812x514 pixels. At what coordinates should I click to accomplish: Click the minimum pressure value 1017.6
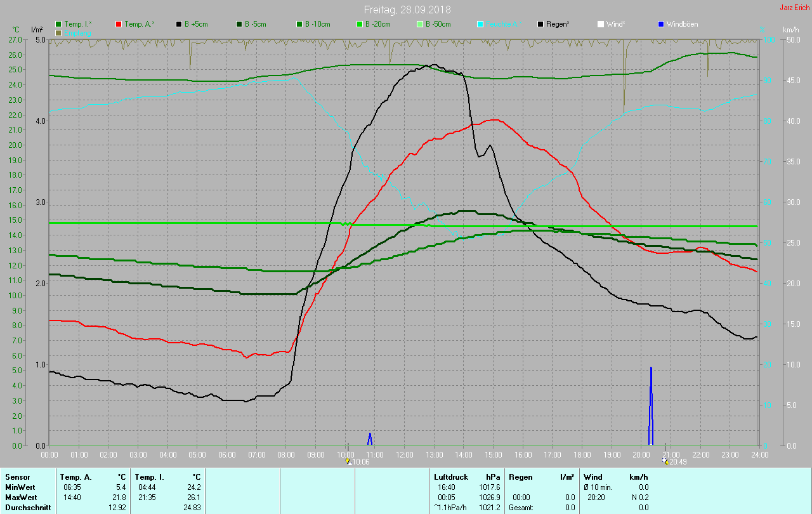(490, 487)
